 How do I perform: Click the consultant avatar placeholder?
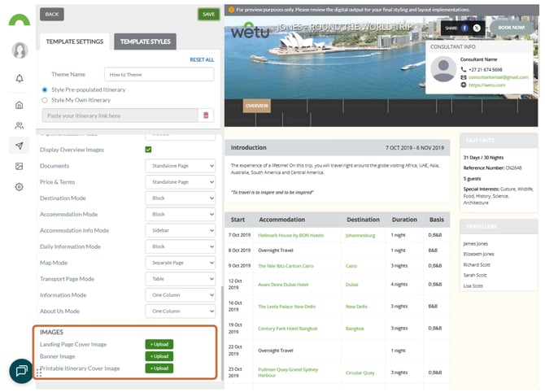(443, 69)
